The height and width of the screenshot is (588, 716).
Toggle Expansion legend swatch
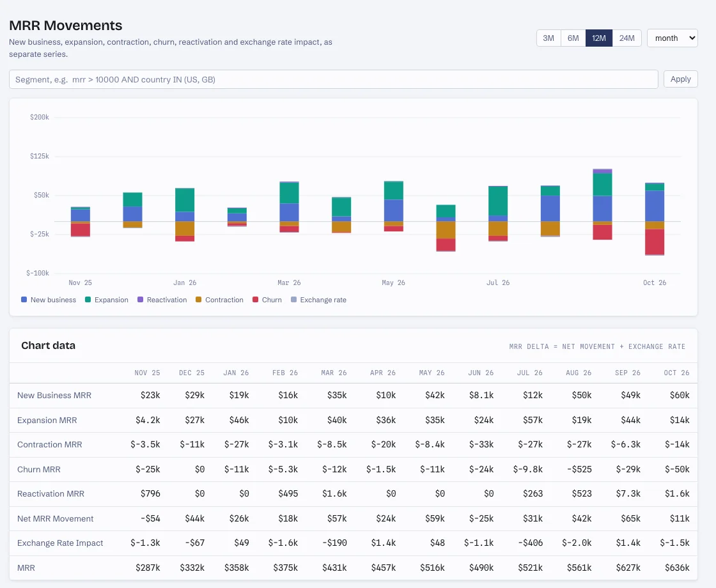pos(88,300)
